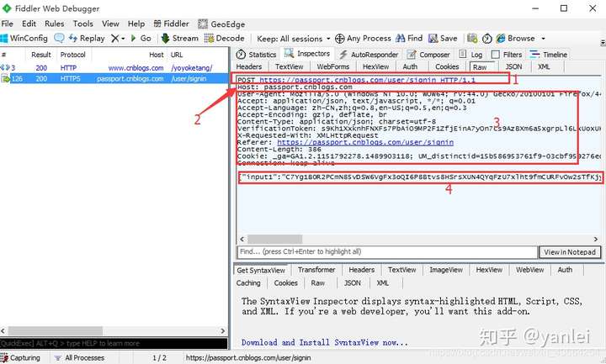
Task: Select the response Caching tab
Action: [x=248, y=283]
